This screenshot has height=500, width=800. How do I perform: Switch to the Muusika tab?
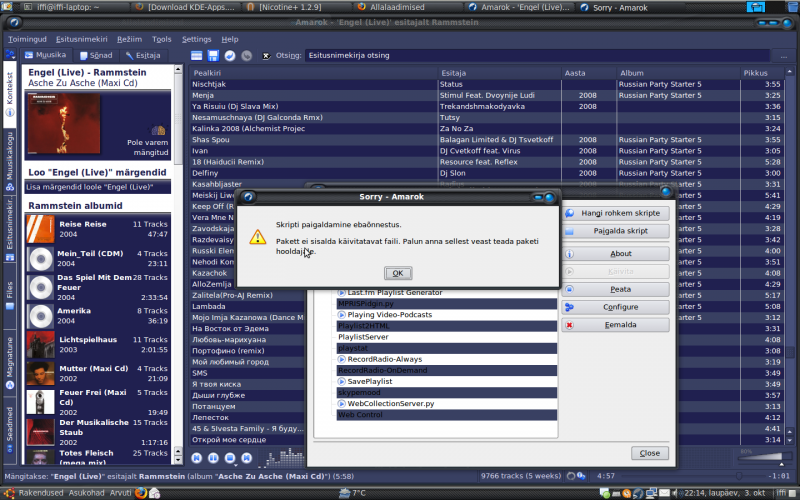click(45, 55)
